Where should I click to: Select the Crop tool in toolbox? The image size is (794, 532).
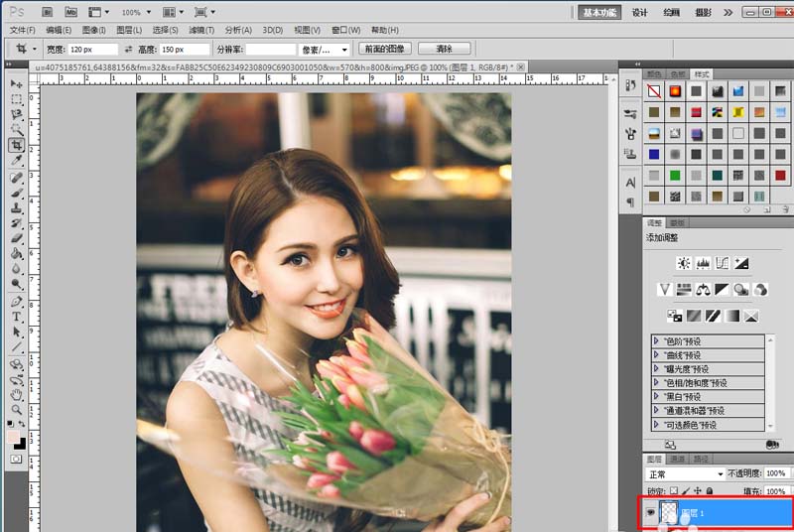coord(17,145)
